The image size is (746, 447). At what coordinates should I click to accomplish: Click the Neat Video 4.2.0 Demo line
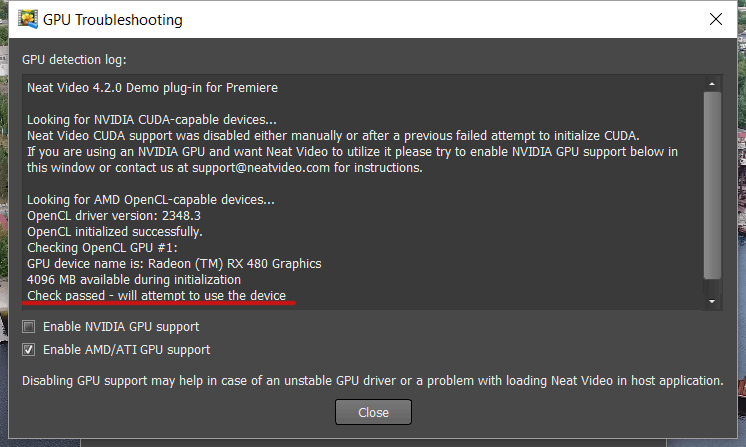(152, 88)
